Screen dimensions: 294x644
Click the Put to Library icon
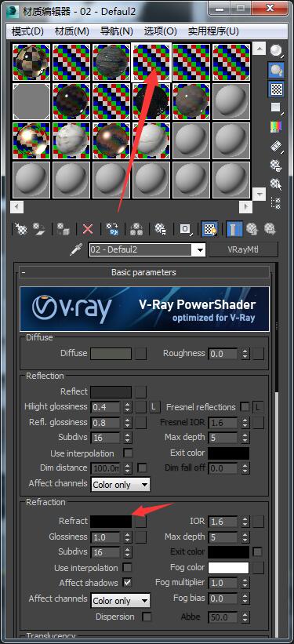tap(161, 229)
